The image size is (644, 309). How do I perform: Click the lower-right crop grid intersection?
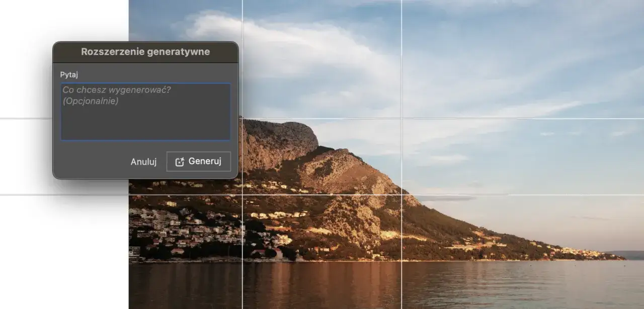(401, 195)
